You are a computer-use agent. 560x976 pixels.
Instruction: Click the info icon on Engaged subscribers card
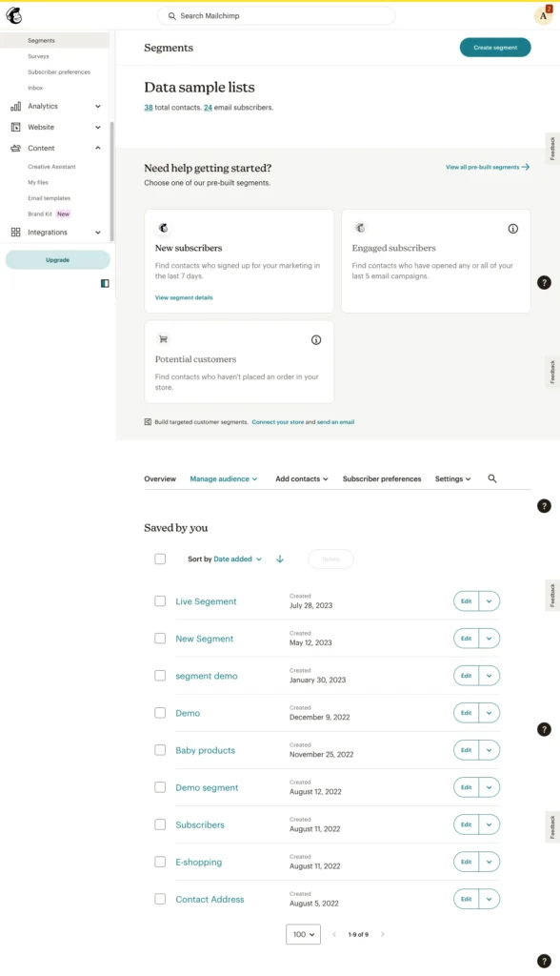click(512, 229)
